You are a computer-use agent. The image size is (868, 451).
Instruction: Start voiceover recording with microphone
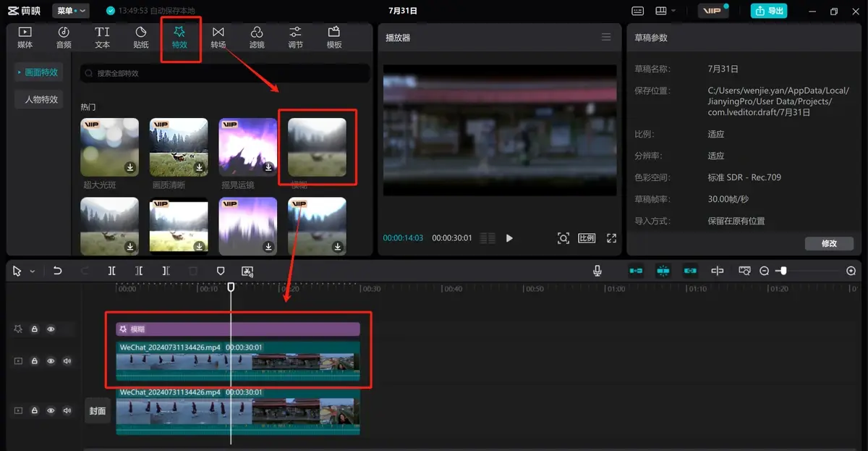tap(597, 270)
